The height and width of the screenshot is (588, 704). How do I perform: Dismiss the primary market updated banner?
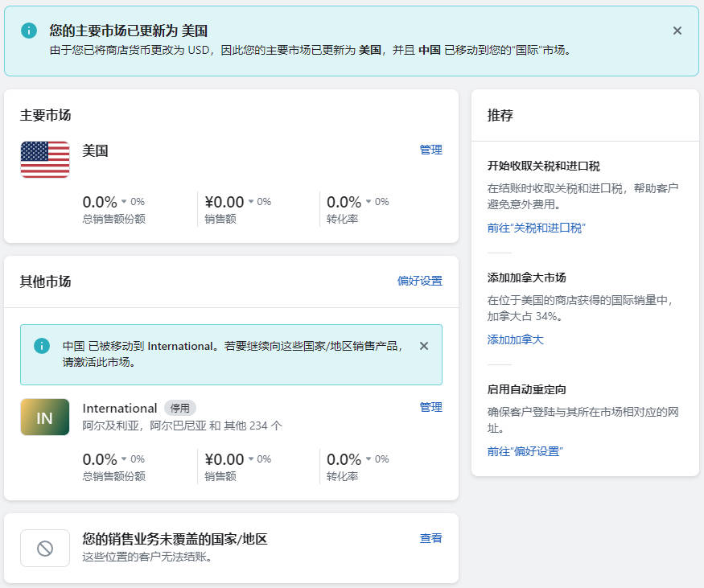click(x=677, y=31)
